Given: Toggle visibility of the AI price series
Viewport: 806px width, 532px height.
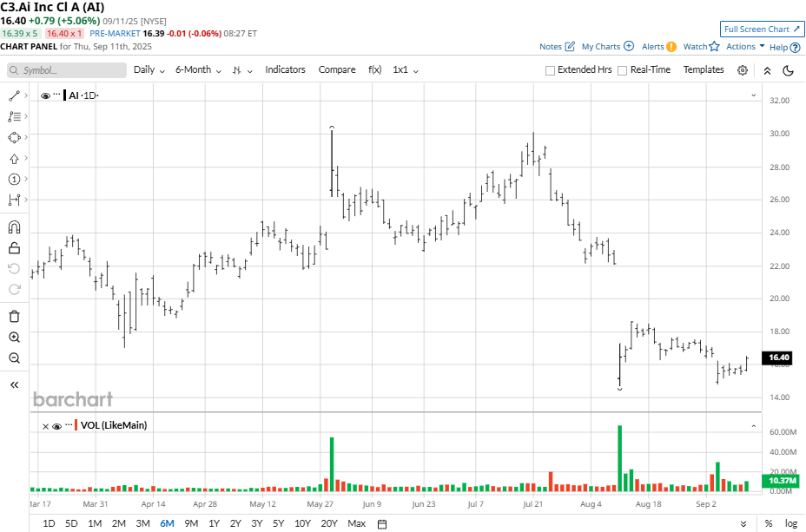Looking at the screenshot, I should (x=45, y=95).
